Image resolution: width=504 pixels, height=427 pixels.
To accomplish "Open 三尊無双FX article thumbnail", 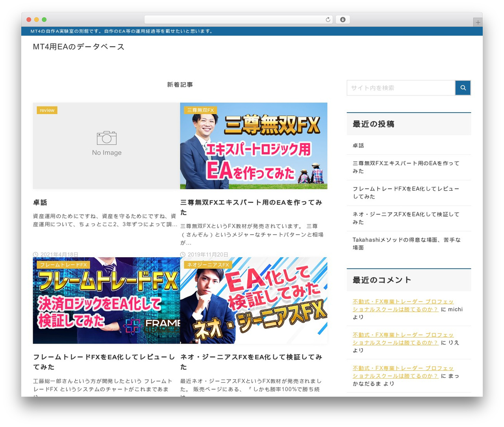I will tap(254, 146).
